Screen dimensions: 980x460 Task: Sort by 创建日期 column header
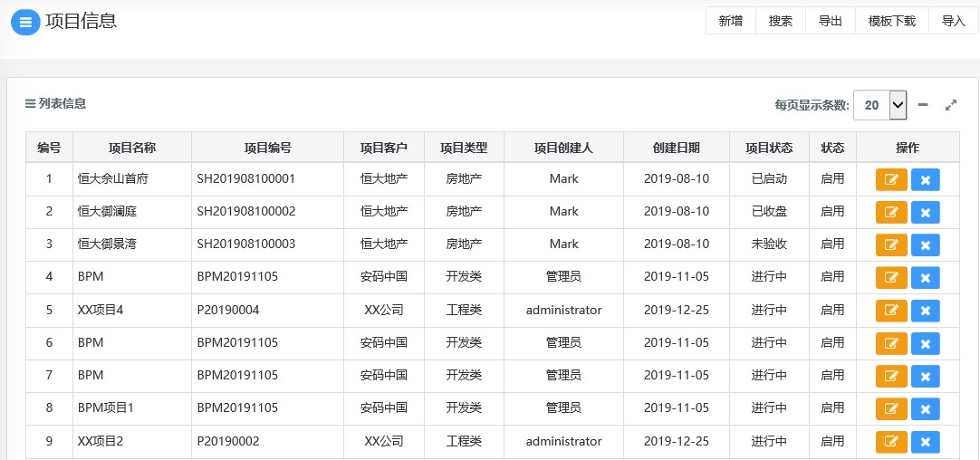point(677,148)
